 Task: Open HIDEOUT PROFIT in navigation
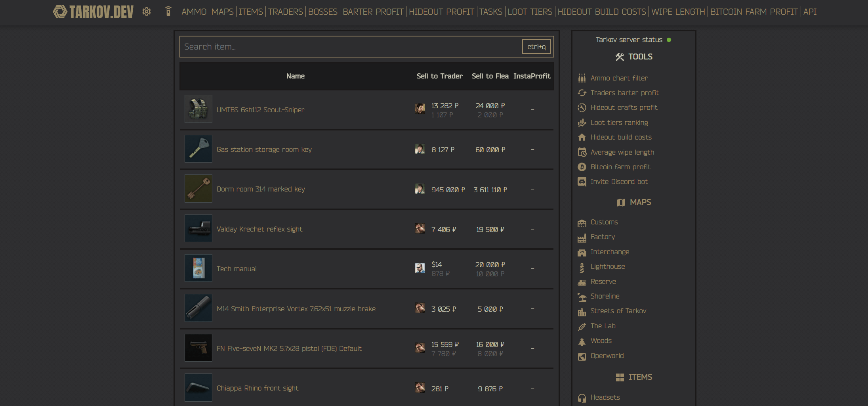pyautogui.click(x=441, y=12)
